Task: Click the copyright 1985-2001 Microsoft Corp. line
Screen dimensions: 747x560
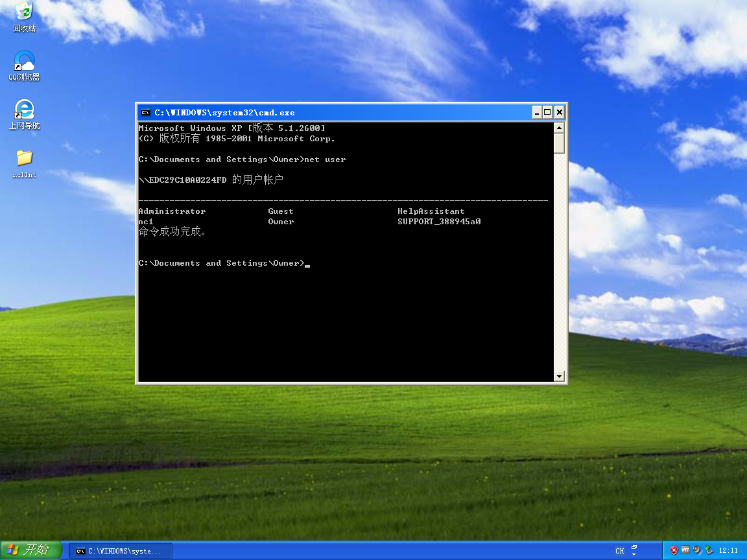Action: click(236, 139)
